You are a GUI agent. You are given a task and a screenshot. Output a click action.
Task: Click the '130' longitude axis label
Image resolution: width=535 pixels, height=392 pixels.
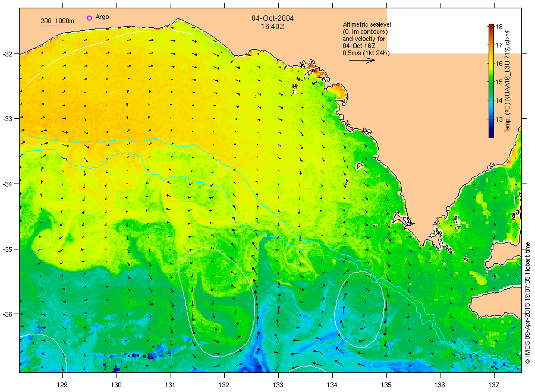coord(117,385)
